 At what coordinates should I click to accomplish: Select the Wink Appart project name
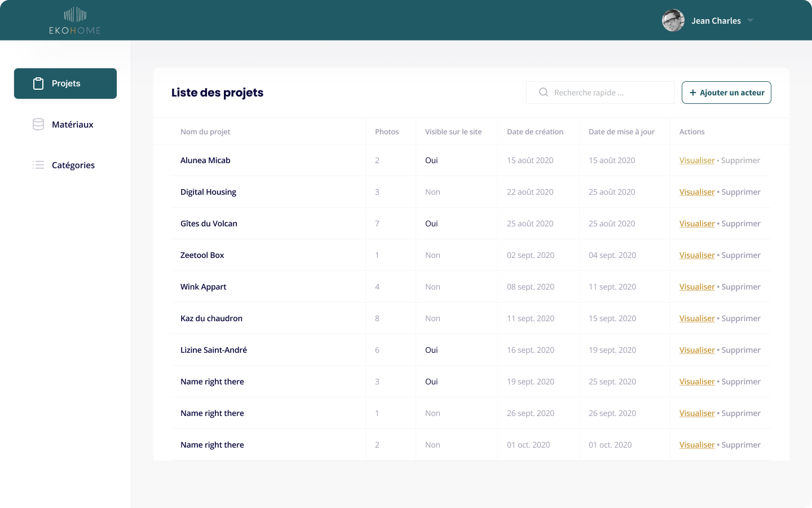click(x=203, y=287)
